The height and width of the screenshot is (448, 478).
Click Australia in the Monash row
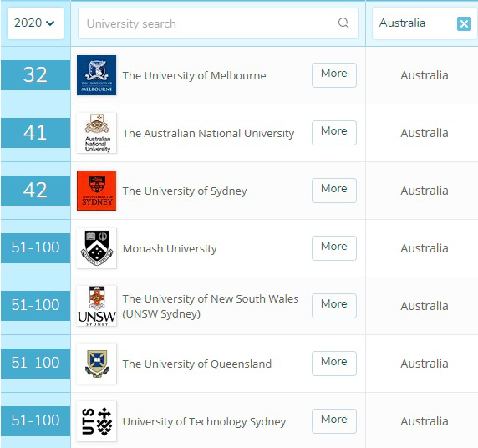point(425,248)
